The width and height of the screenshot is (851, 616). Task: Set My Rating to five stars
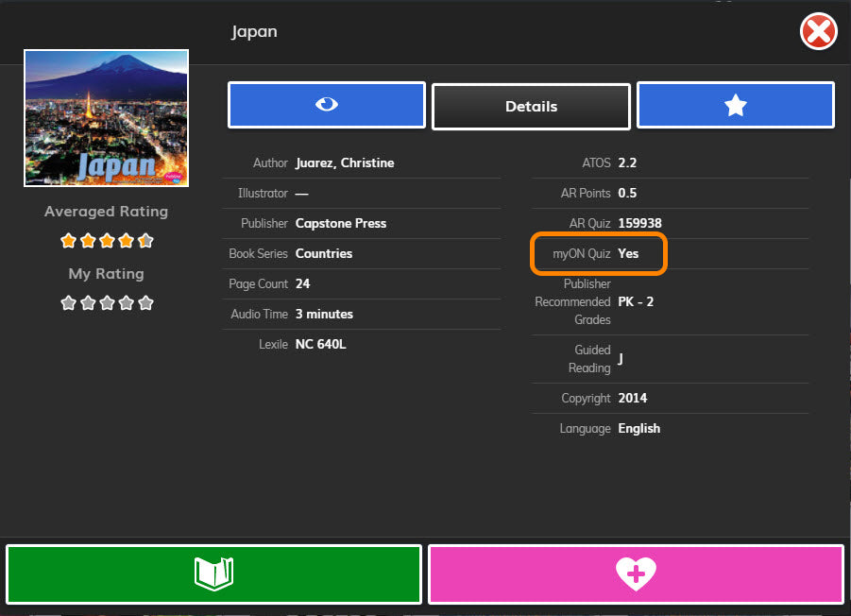point(145,303)
